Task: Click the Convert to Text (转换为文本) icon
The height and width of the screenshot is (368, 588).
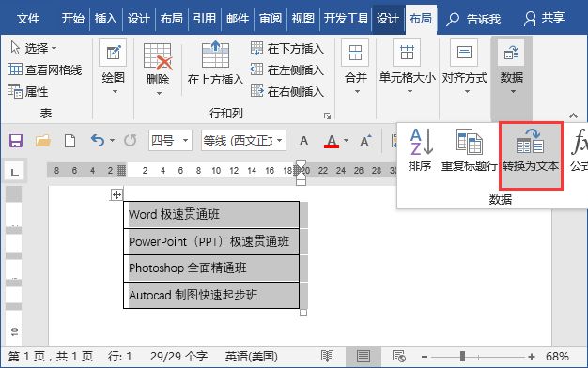Action: pos(530,141)
